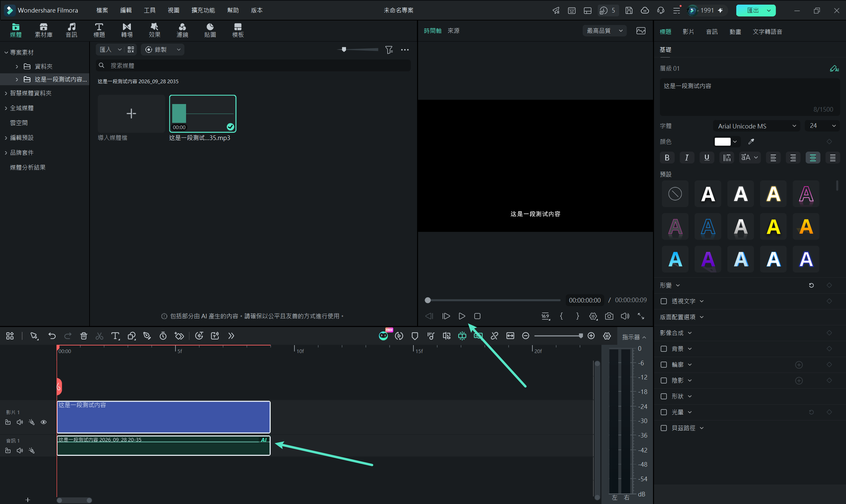Toggle bold text formatting
The width and height of the screenshot is (846, 504).
click(x=667, y=158)
